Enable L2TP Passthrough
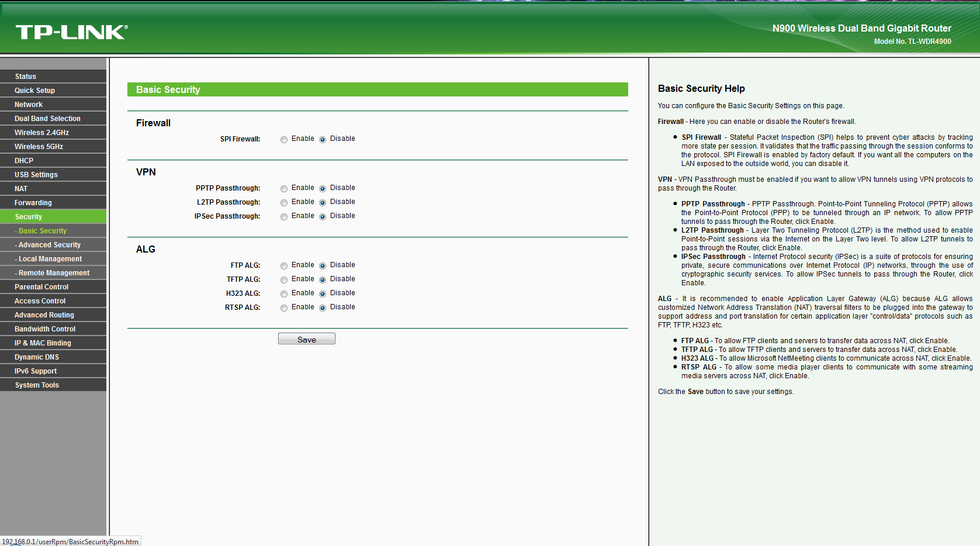The width and height of the screenshot is (980, 546). pos(284,203)
